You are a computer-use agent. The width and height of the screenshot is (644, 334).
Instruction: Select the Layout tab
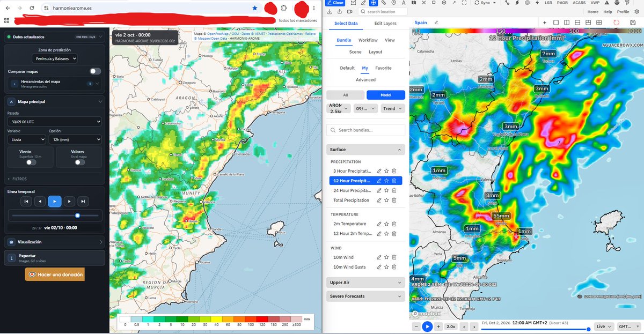click(376, 52)
